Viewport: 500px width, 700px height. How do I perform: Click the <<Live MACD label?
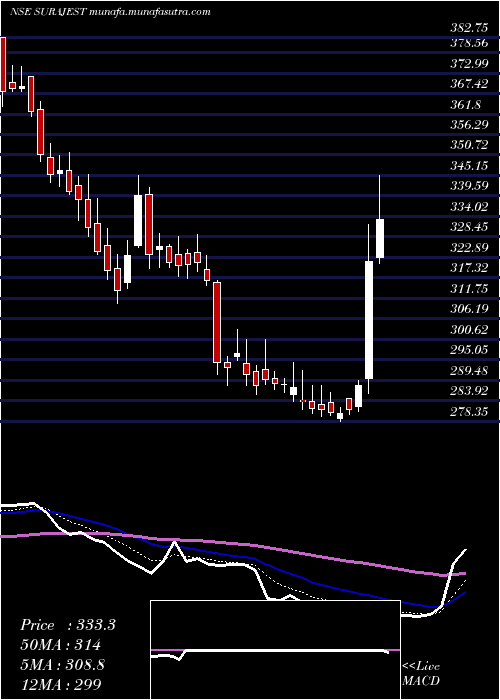pos(421,674)
